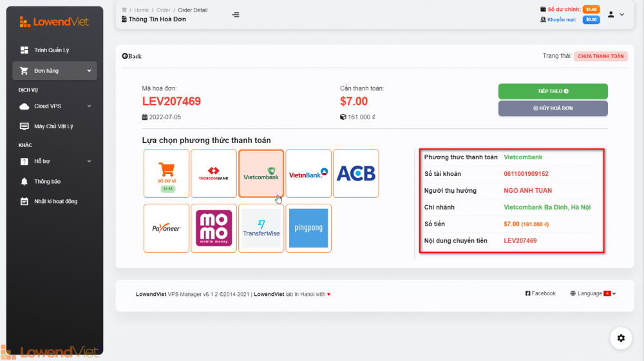The height and width of the screenshot is (361, 644).
Task: Click the globe language icon
Action: point(573,293)
